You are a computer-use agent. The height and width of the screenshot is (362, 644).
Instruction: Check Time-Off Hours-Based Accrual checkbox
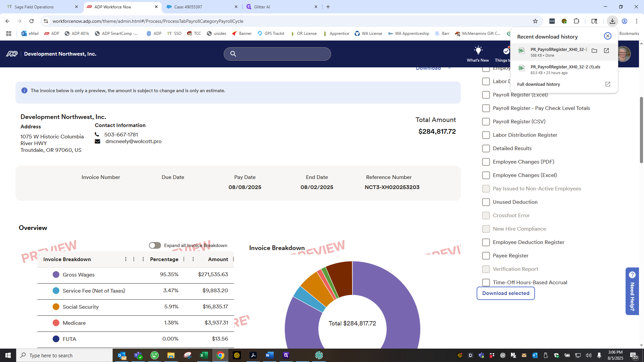[x=486, y=283]
